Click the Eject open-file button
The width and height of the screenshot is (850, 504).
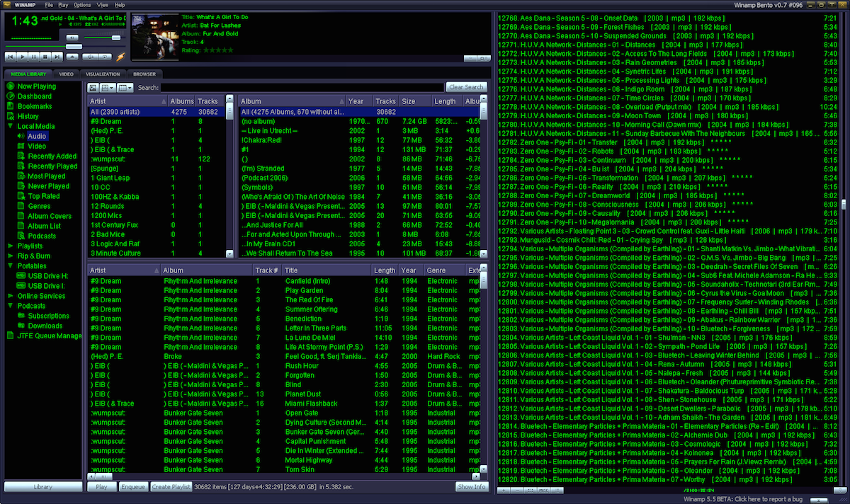coord(72,57)
